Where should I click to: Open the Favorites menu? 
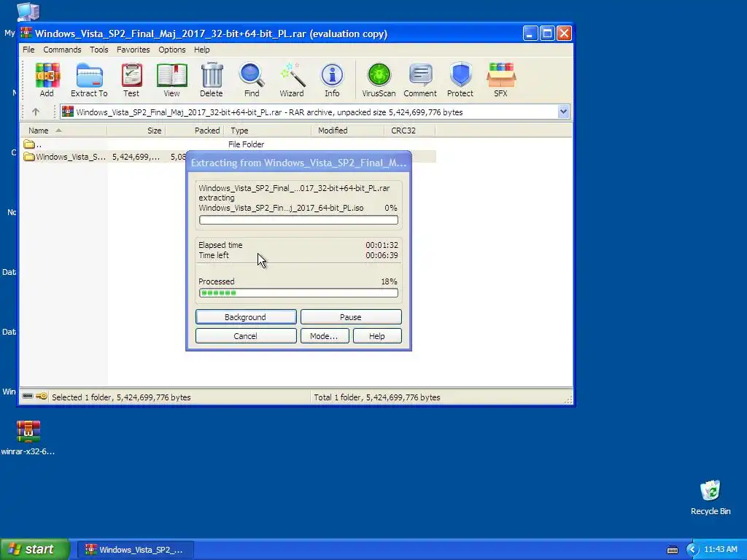(x=133, y=50)
